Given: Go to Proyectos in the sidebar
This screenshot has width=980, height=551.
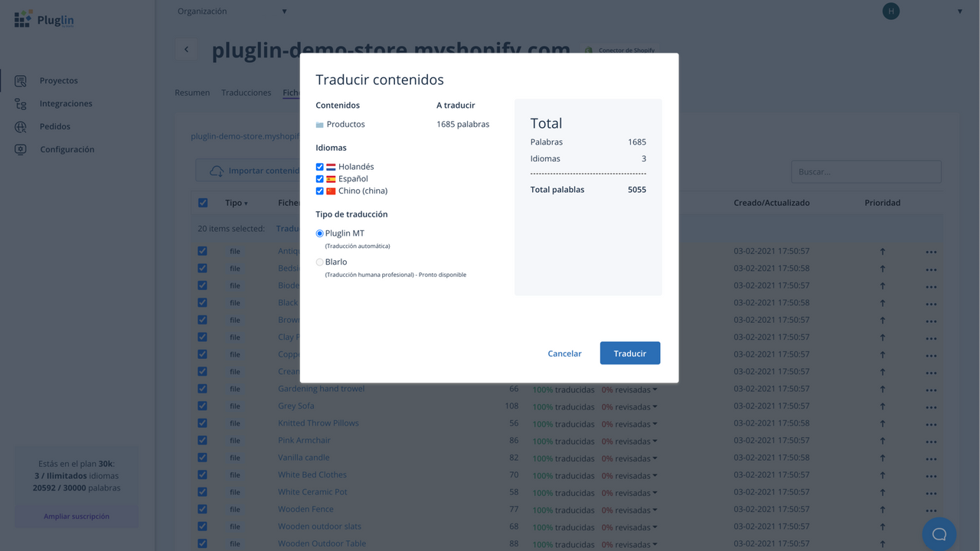Looking at the screenshot, I should coord(59,80).
